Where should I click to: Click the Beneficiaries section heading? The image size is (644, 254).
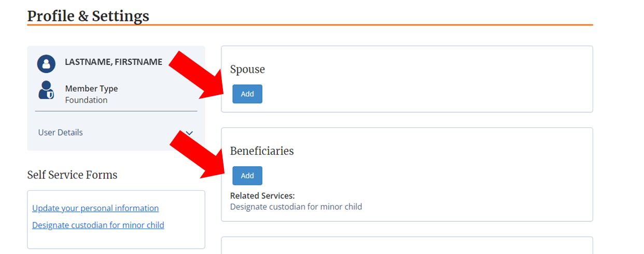tap(262, 151)
